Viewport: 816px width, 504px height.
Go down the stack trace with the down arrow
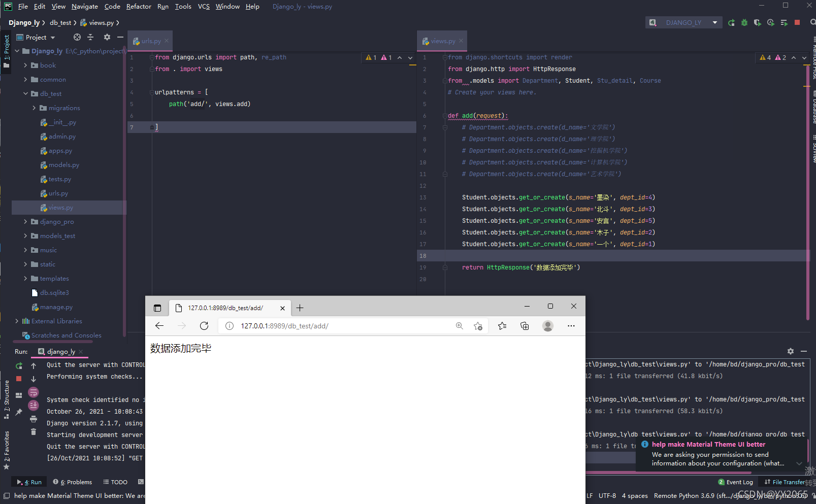[x=34, y=379]
